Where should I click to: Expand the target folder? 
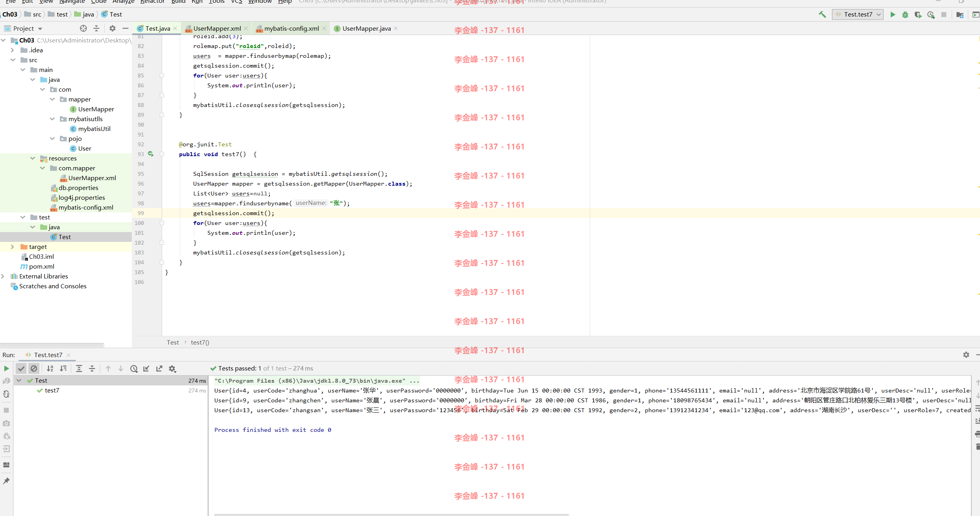click(13, 247)
